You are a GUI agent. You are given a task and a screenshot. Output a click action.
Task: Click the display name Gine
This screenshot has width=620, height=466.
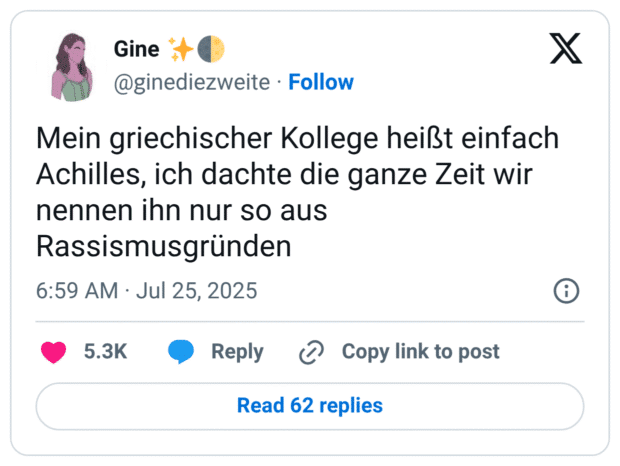coord(136,48)
